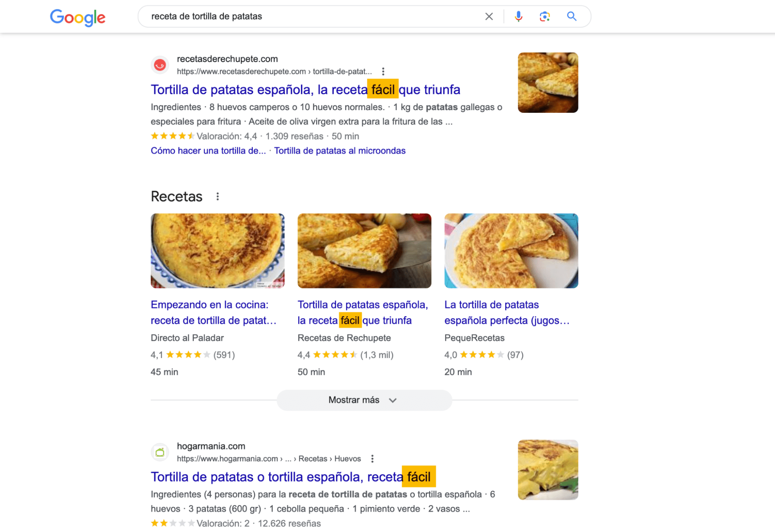The height and width of the screenshot is (532, 775).
Task: Clear the query with the X icon
Action: tap(488, 16)
